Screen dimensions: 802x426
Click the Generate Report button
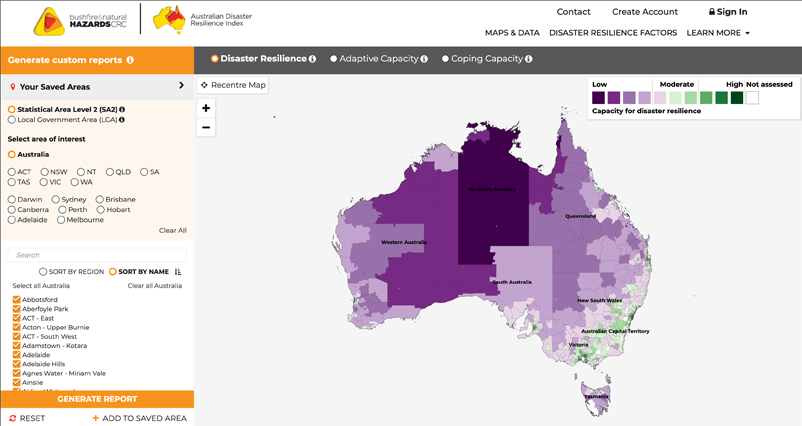pos(97,399)
